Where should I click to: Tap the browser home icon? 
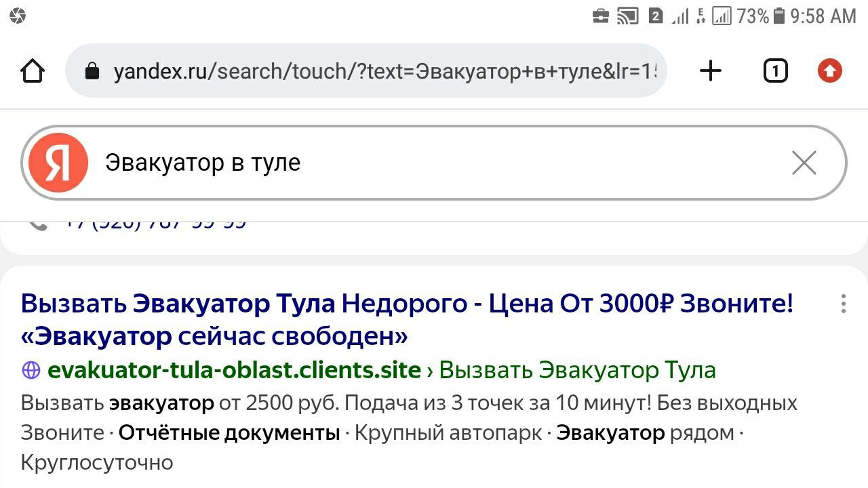tap(33, 70)
